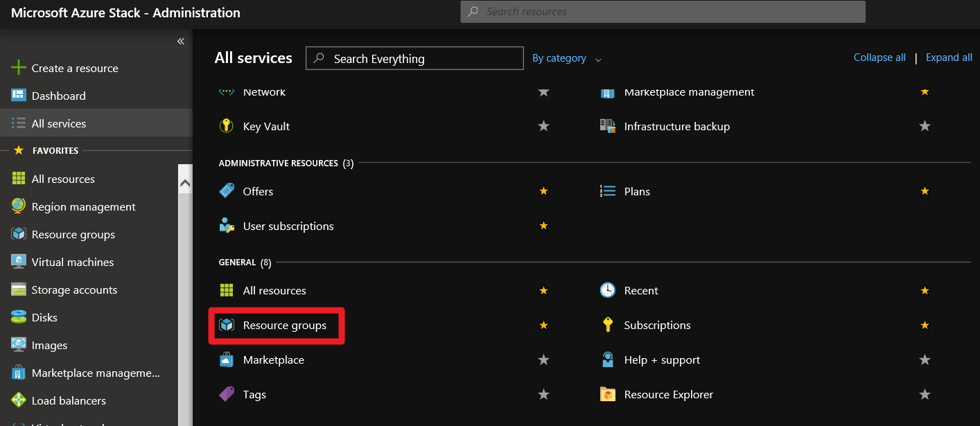Collapse the left sidebar with double chevron

[180, 41]
